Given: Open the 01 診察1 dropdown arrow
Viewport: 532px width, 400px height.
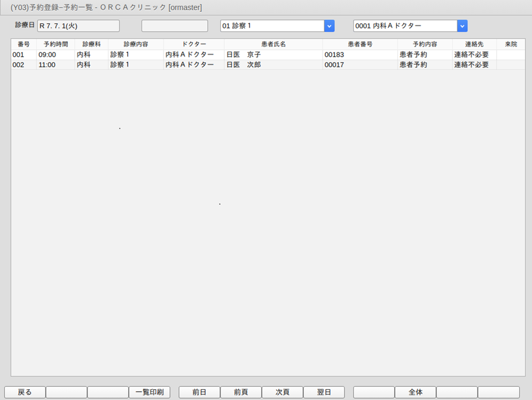Looking at the screenshot, I should click(x=329, y=26).
